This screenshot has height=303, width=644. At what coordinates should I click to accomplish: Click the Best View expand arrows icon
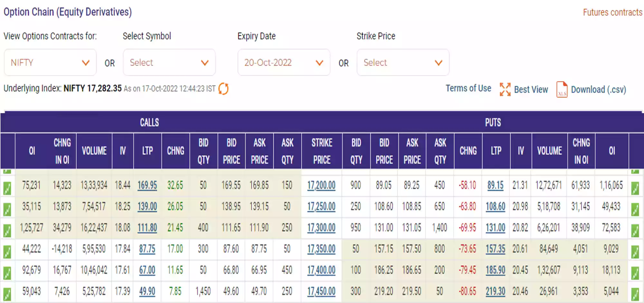505,90
